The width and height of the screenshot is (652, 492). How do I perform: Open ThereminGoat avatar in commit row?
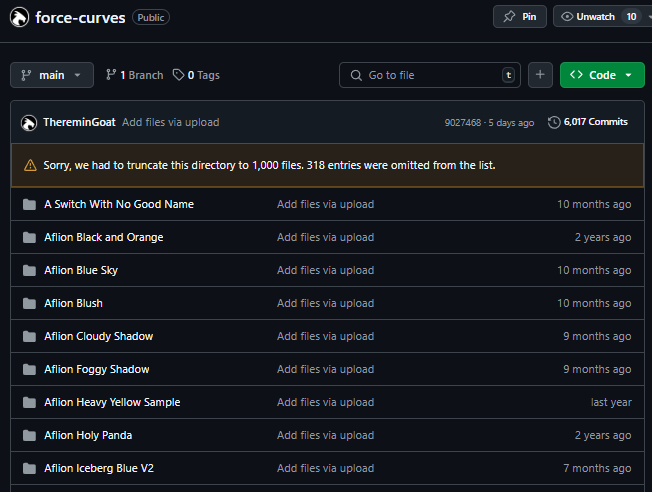(x=29, y=123)
